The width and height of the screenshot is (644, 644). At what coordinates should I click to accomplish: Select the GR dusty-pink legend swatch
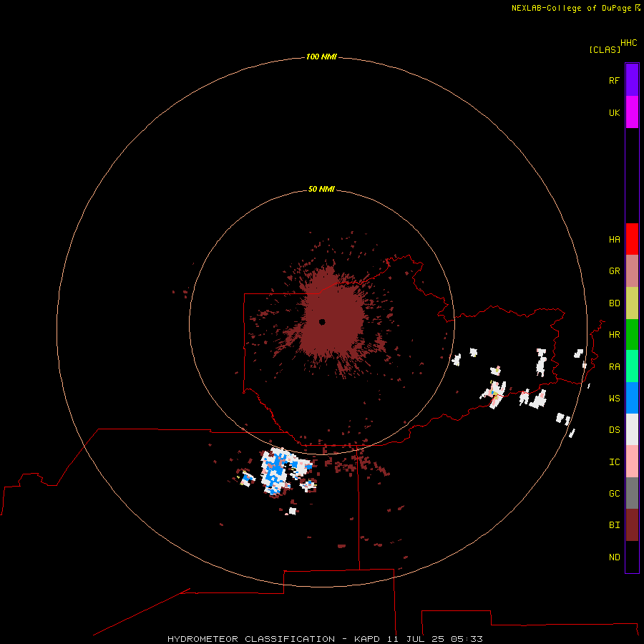(x=632, y=271)
